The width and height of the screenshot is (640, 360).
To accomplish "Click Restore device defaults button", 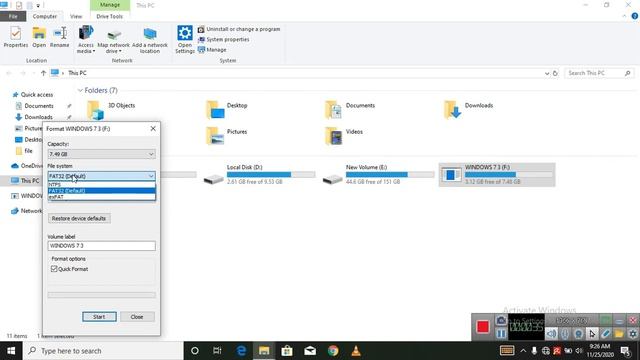I will (x=79, y=218).
